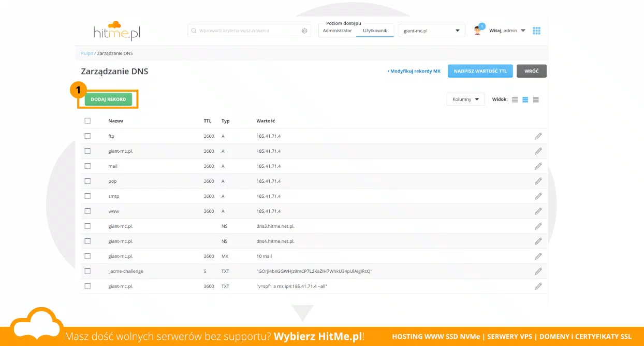
Task: Sort by Wartość column header
Action: point(266,121)
